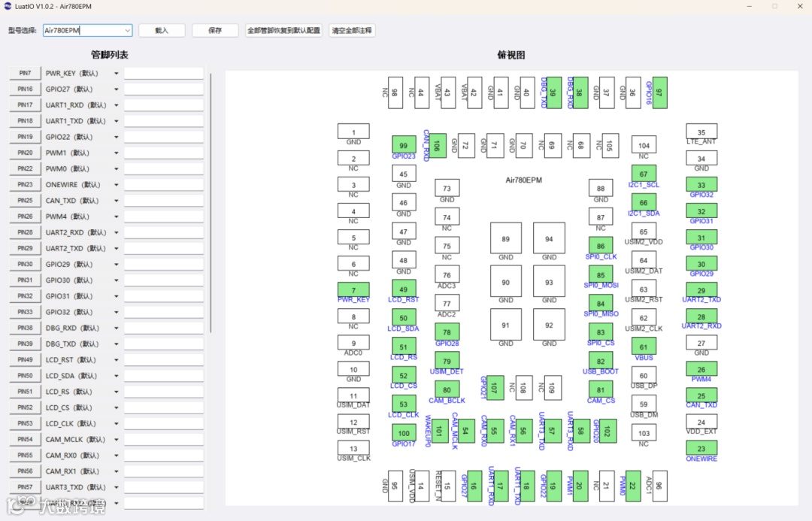Expand GPIO27 function dropdown
The height and width of the screenshot is (521, 812).
[x=117, y=89]
